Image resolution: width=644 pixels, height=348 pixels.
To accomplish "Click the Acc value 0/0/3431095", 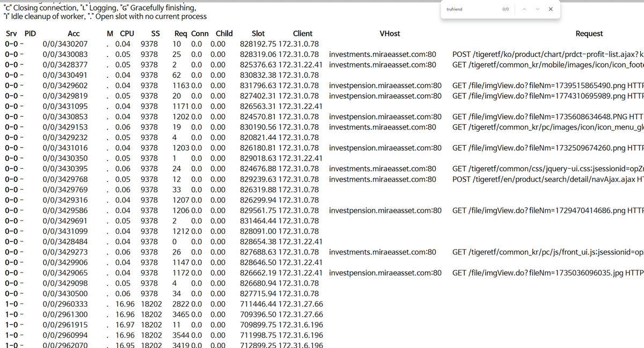I will click(x=65, y=106).
